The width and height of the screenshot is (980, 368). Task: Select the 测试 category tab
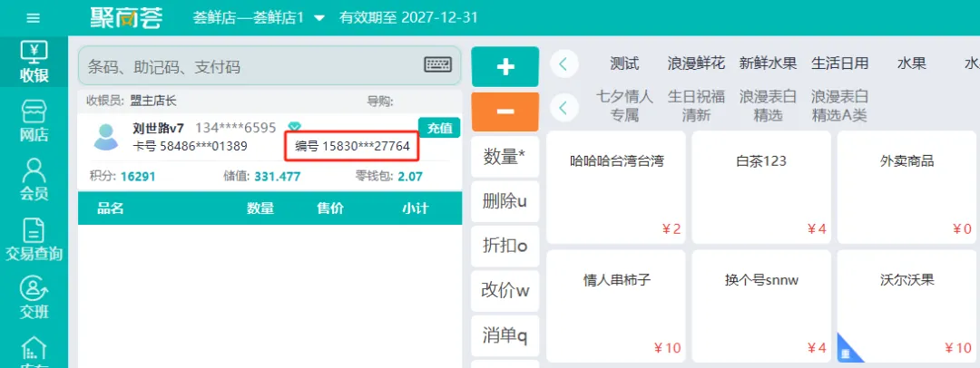click(624, 63)
